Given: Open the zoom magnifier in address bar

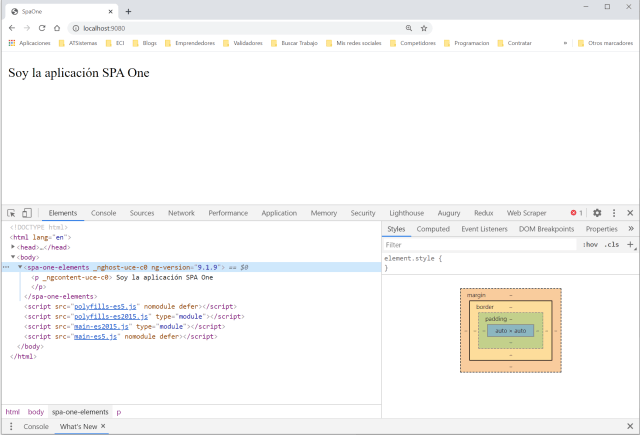Looking at the screenshot, I should tap(409, 28).
